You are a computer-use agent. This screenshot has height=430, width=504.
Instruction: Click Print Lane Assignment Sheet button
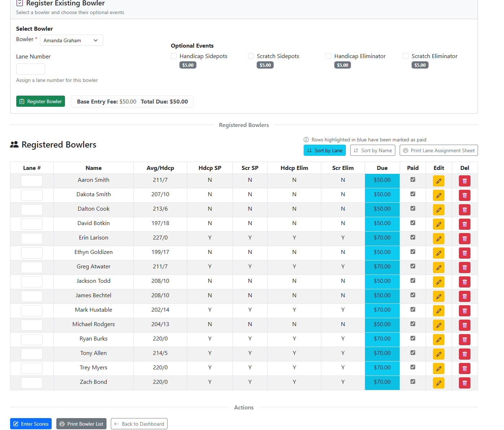click(x=439, y=150)
